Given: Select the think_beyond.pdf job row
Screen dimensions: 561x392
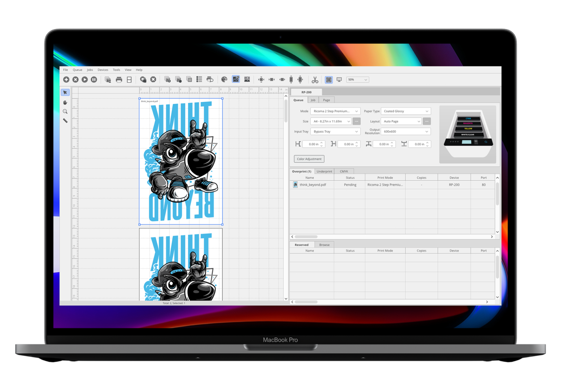Looking at the screenshot, I should click(392, 185).
